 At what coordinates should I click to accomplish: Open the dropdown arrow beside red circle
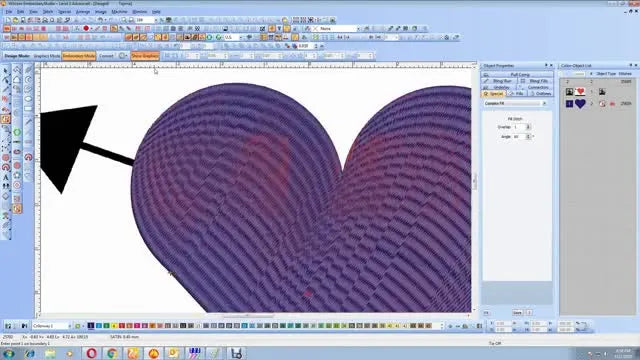[x=91, y=29]
